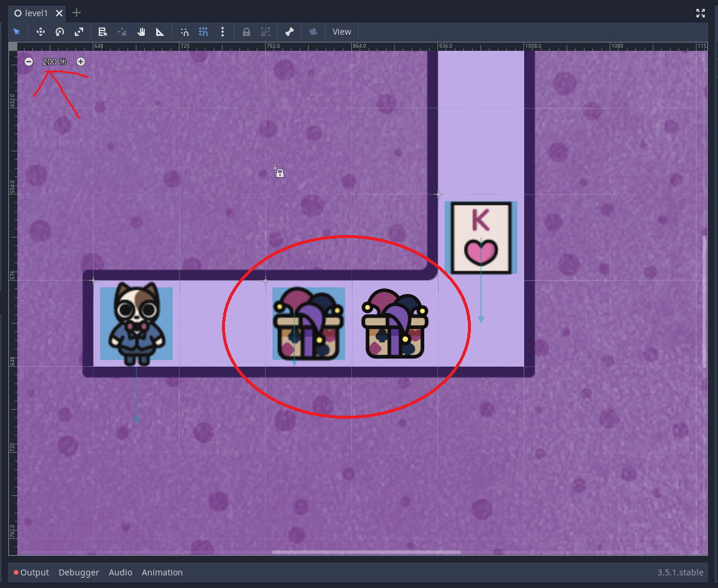
Task: Lock the selected object
Action: coord(247,32)
